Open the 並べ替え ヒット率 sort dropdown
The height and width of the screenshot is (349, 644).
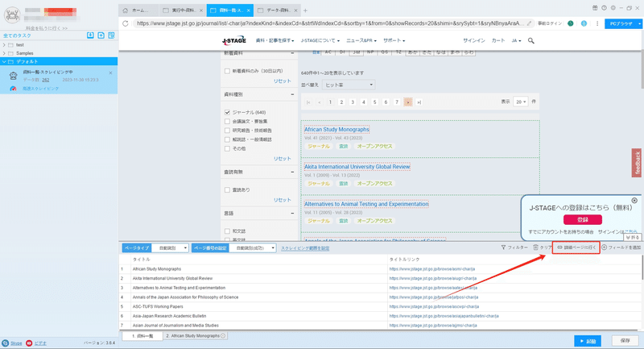pos(349,85)
